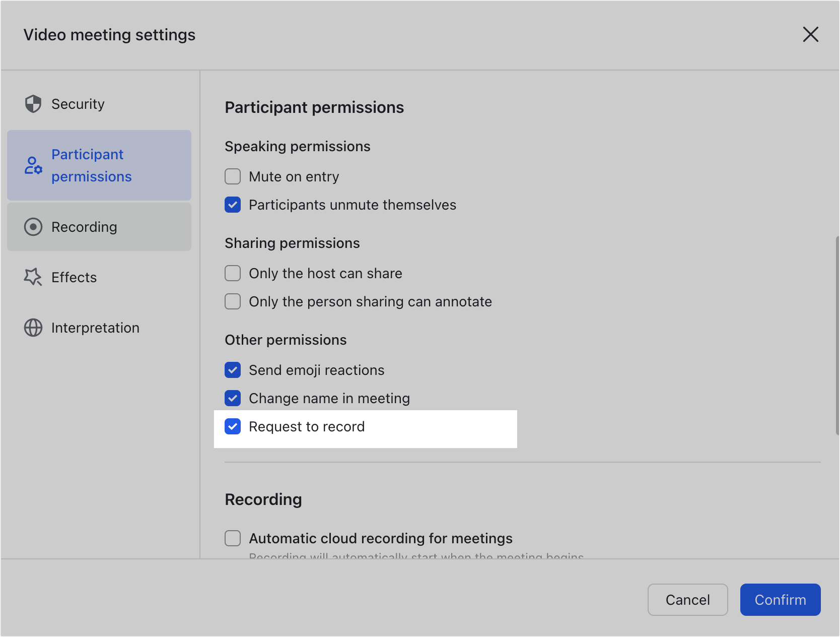Check Only the person sharing can annotate
Image resolution: width=840 pixels, height=637 pixels.
[233, 301]
